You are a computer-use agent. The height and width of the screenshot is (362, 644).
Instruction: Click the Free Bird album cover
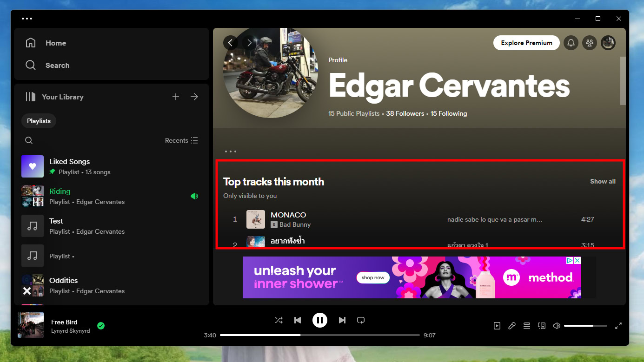pyautogui.click(x=31, y=325)
